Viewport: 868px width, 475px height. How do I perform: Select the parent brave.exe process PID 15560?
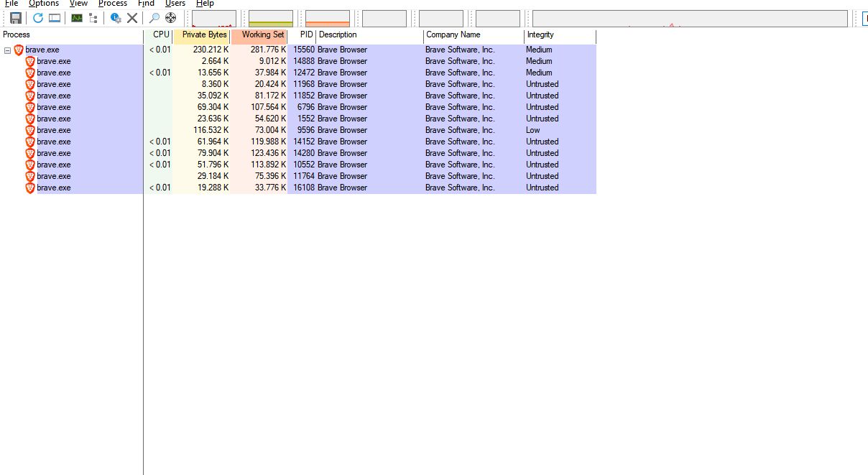point(298,50)
